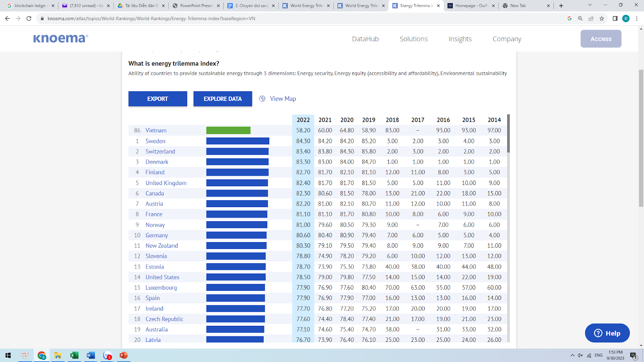Click Sweden's 2022 value 84.30

(303, 141)
